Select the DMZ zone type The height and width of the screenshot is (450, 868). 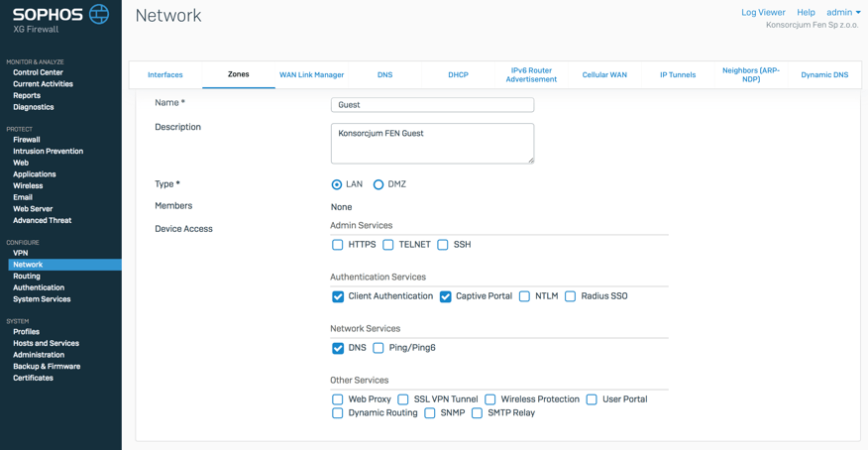379,184
